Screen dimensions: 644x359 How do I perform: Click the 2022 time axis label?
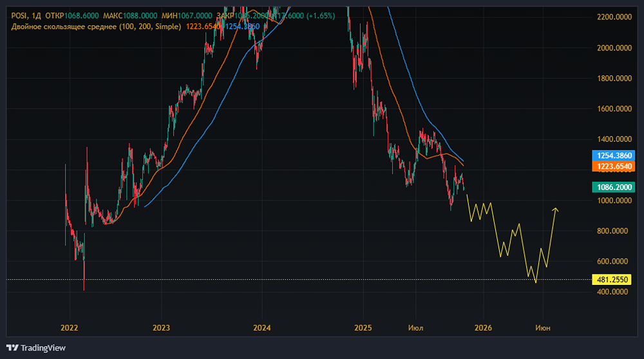(70, 328)
